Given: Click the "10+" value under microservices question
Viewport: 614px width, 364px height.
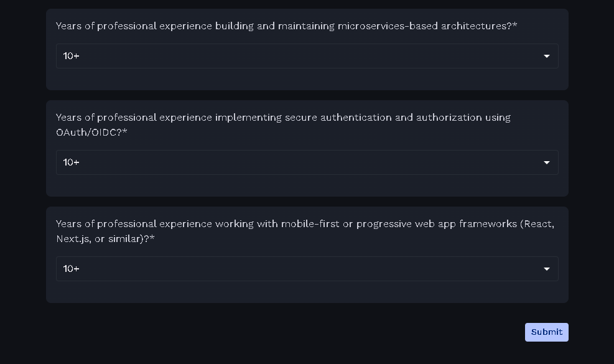Looking at the screenshot, I should 72,56.
